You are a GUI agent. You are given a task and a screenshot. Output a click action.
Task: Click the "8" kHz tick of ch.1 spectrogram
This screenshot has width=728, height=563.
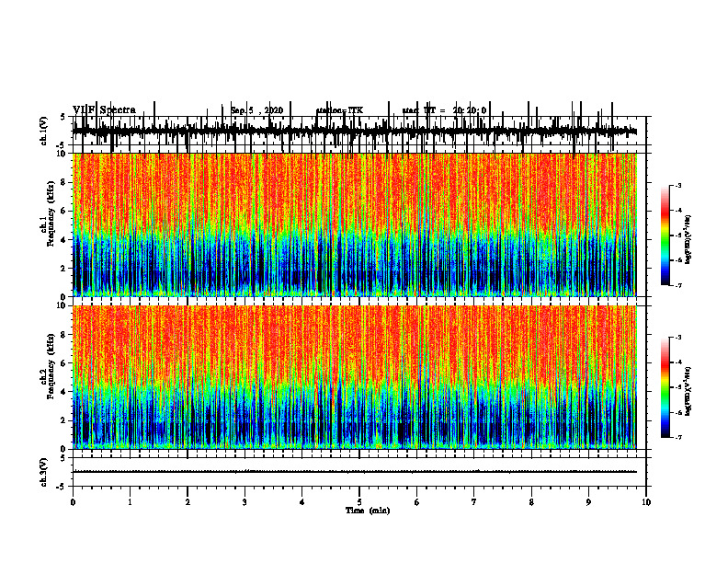pos(64,182)
